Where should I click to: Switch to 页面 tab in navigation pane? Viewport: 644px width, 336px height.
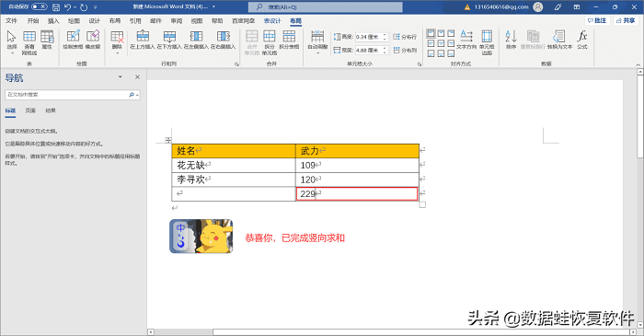click(x=30, y=110)
